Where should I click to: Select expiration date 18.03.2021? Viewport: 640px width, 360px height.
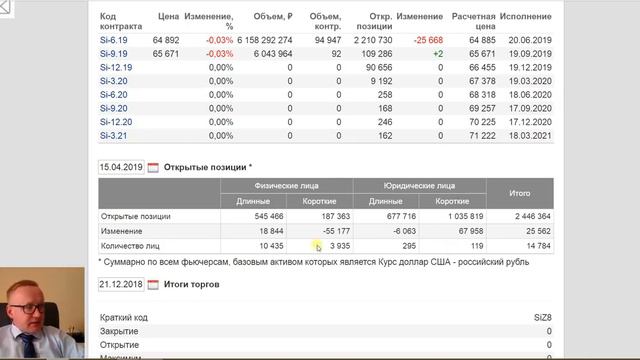point(530,136)
